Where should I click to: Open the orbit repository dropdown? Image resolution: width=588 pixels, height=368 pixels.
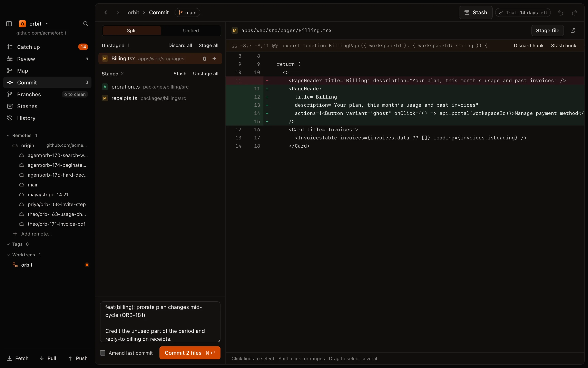[x=34, y=24]
